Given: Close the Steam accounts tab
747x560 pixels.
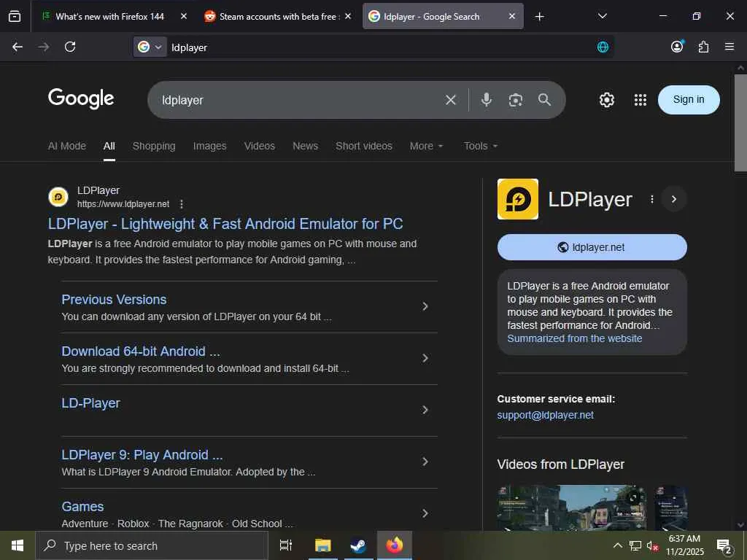Looking at the screenshot, I should [348, 16].
